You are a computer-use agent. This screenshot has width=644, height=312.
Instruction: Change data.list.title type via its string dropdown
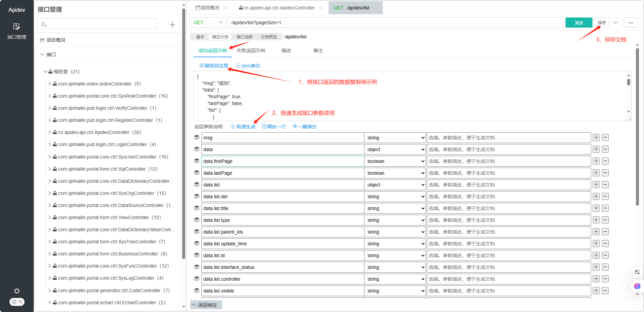tap(395, 208)
